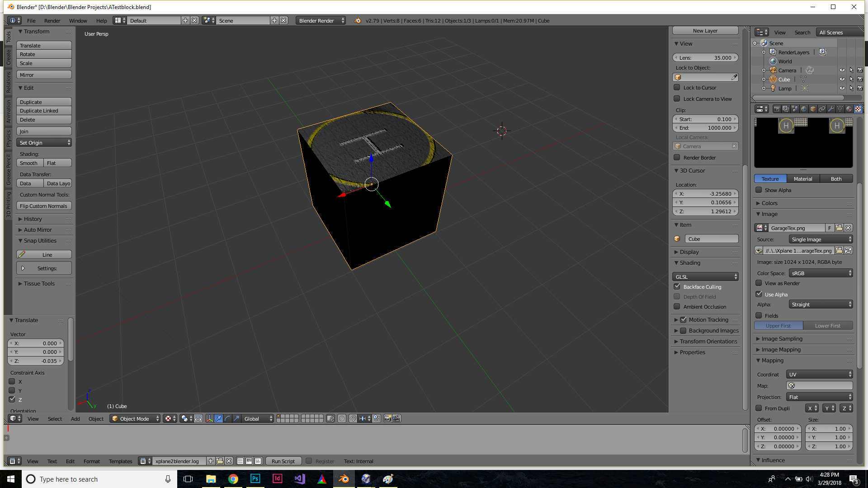Open World properties via the globe icon
Screen dimensions: 868x488
[x=804, y=109]
